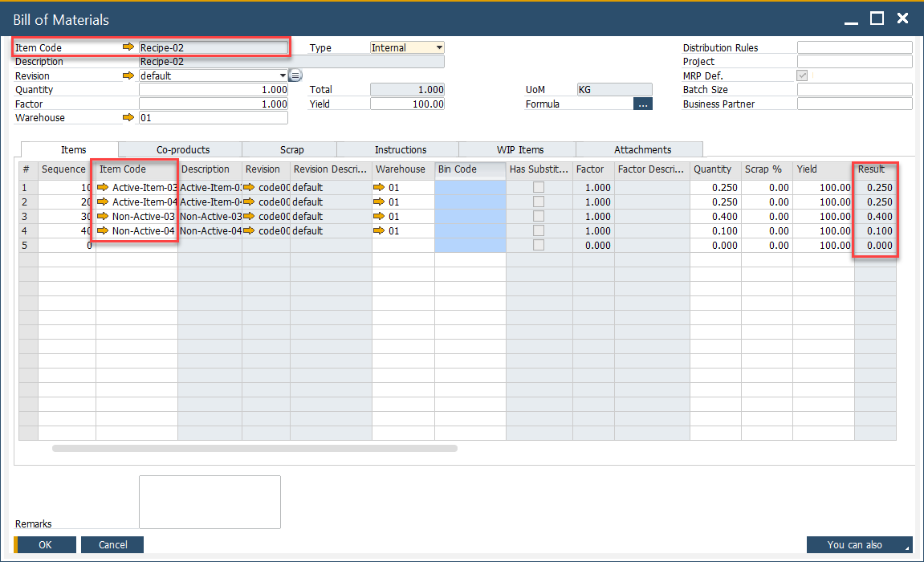Click the Revision link arrow in header
Screen dimensions: 924x562
[128, 76]
